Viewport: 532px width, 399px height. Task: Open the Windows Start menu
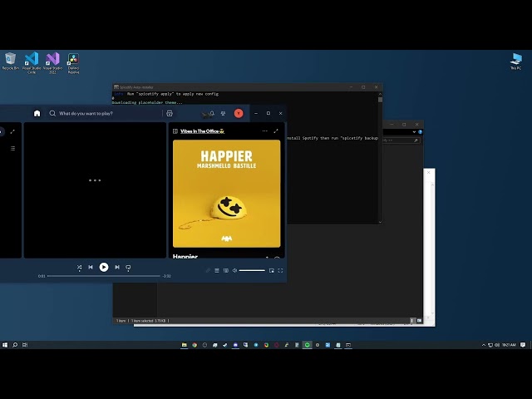(5, 345)
